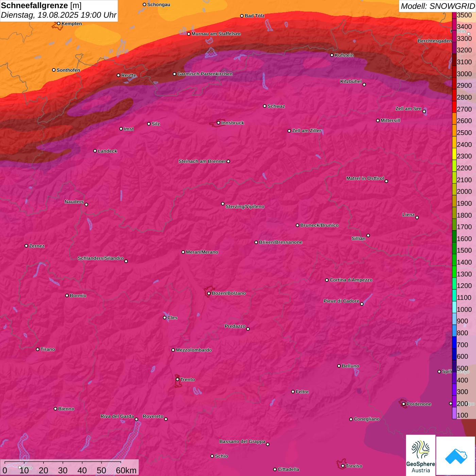The height and width of the screenshot is (476, 476).
Task: Click the Cittadella label
Action: 288,469
